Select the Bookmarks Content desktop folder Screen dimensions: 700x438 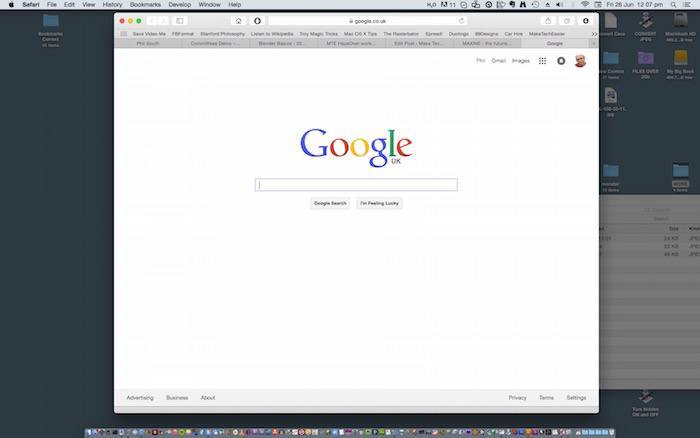50,30
